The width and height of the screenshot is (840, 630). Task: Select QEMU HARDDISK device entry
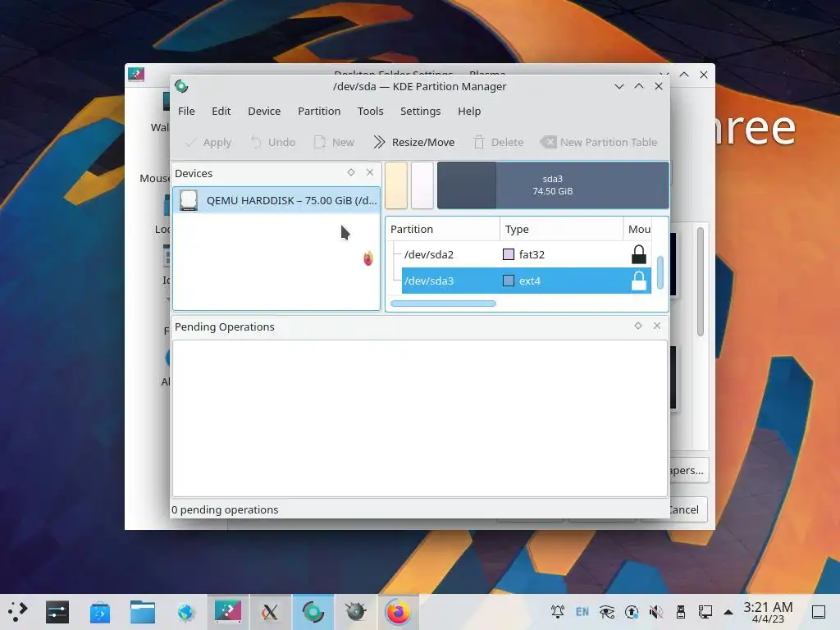[x=276, y=200]
